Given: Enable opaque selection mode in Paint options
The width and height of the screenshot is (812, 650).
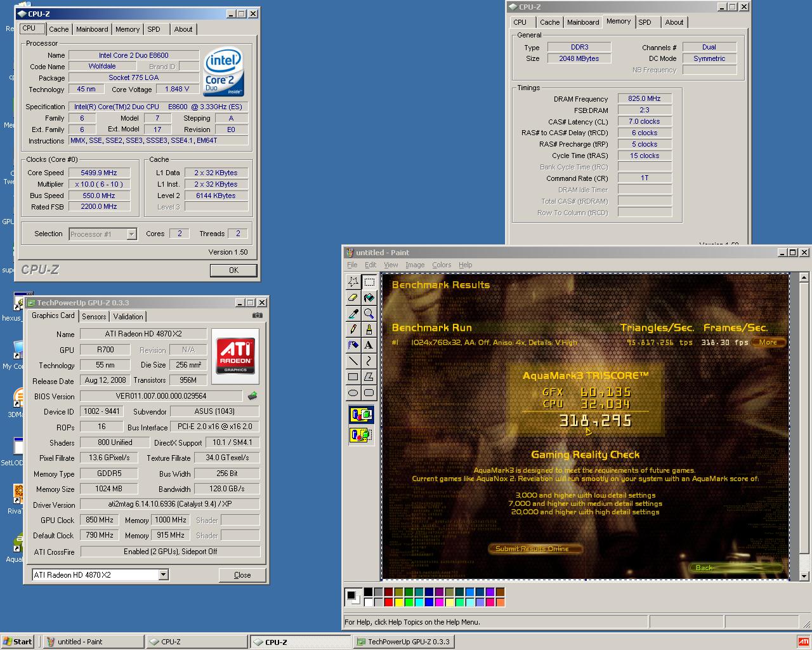Looking at the screenshot, I should pyautogui.click(x=362, y=415).
